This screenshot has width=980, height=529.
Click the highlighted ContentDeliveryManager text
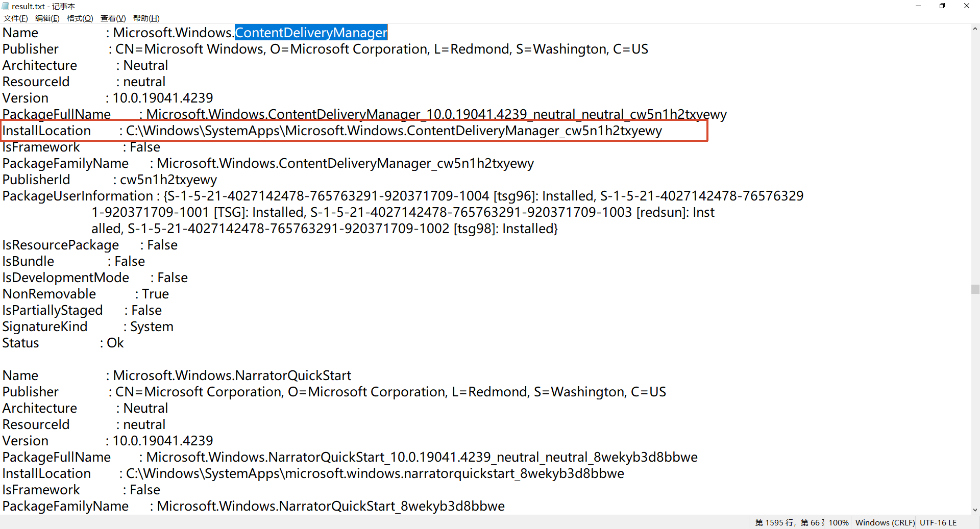pyautogui.click(x=311, y=33)
